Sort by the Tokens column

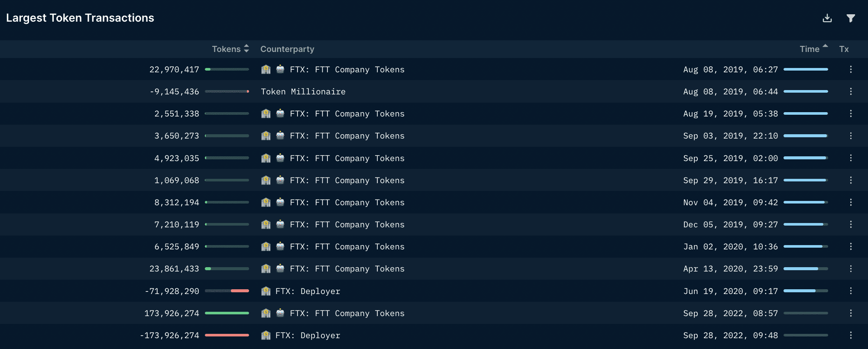click(x=230, y=49)
